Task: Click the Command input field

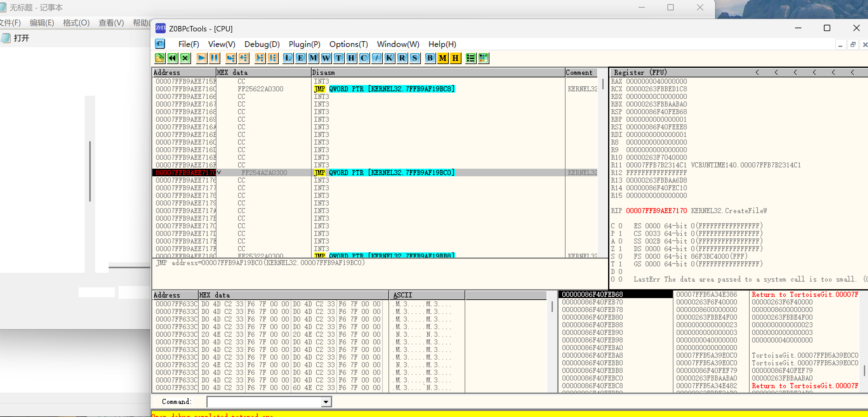Action: [x=264, y=401]
